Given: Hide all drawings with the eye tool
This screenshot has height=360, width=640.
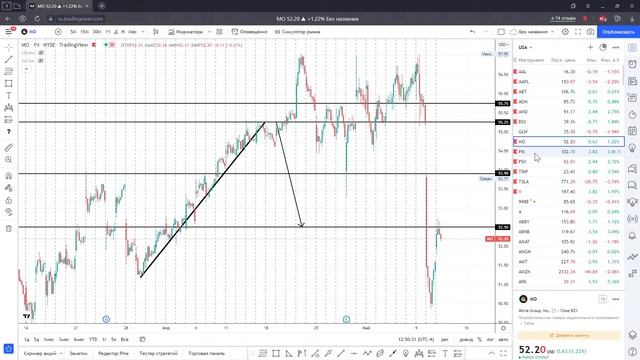Looking at the screenshot, I should 9,212.
